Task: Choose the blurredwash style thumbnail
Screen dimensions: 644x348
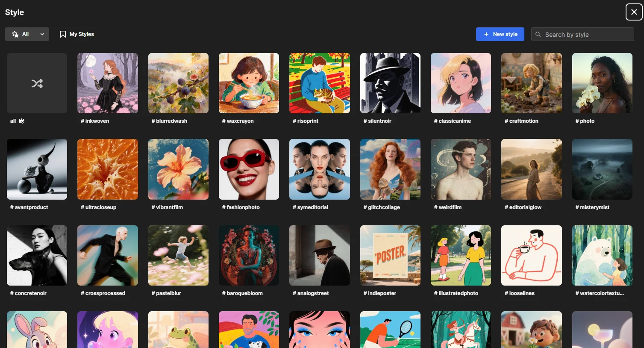Action: tap(178, 83)
